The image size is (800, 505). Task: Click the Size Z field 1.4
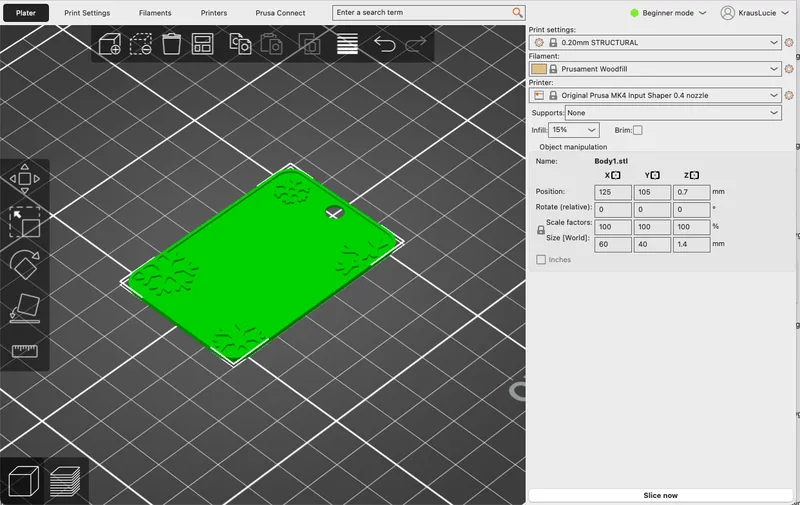[691, 244]
